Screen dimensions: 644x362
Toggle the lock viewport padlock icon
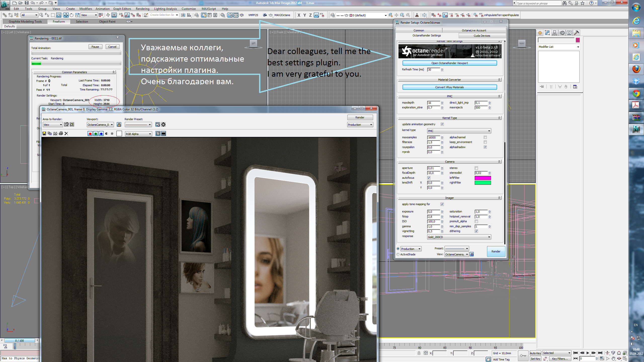[119, 125]
